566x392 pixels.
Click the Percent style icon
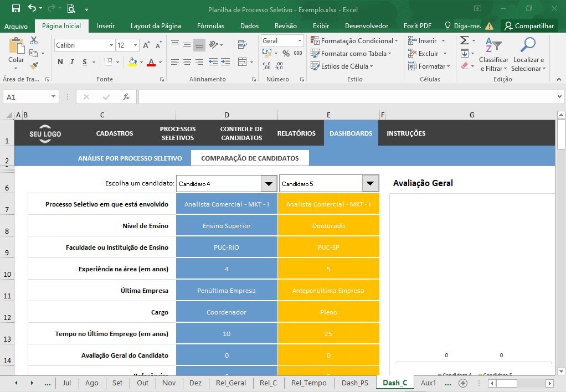[286, 53]
